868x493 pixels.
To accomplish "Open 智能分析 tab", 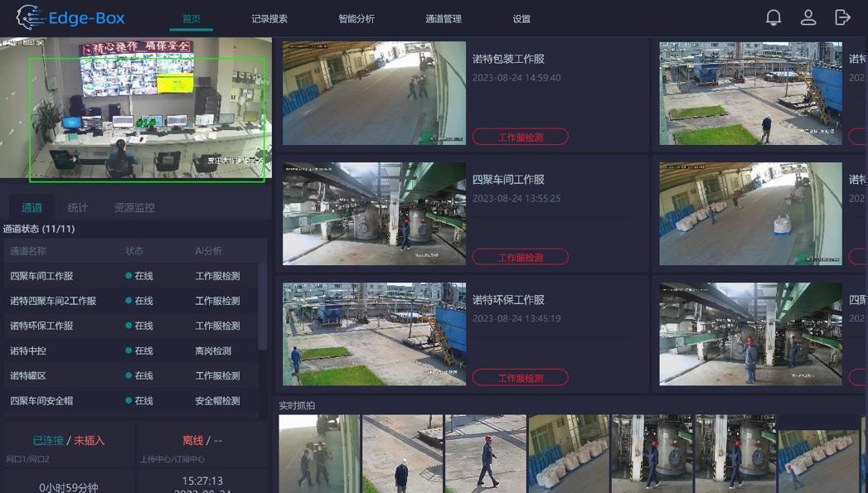I will [x=356, y=19].
